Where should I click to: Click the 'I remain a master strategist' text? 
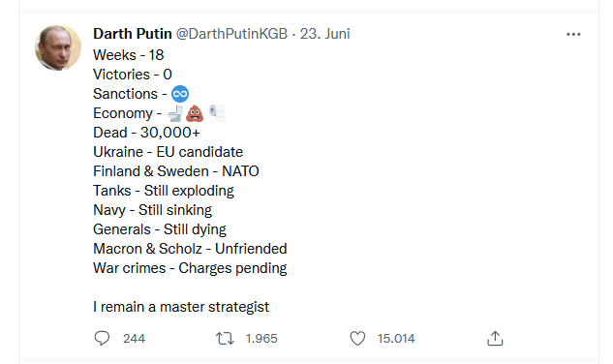click(x=181, y=307)
